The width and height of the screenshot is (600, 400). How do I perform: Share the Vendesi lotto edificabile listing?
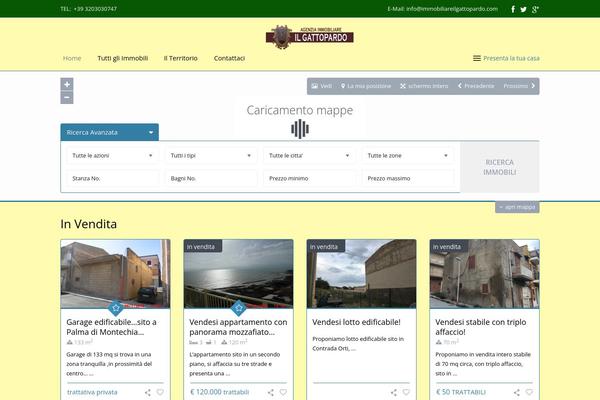coord(394,392)
